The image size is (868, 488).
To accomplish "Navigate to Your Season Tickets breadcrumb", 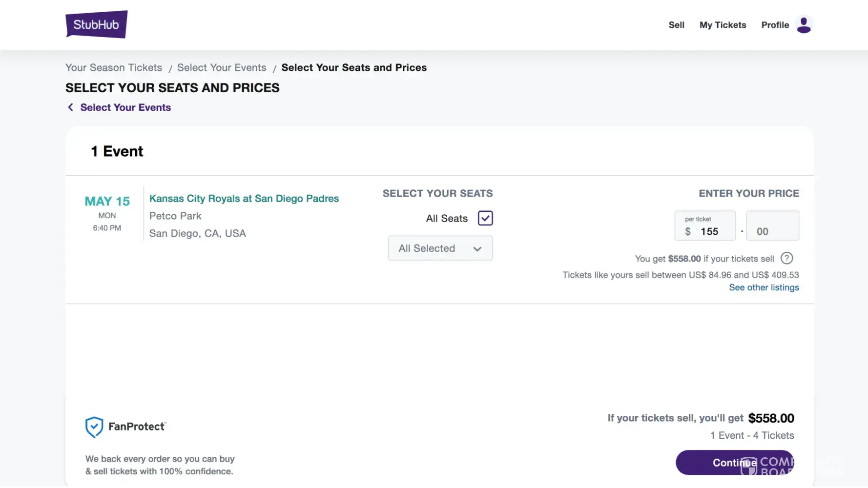I will (114, 68).
